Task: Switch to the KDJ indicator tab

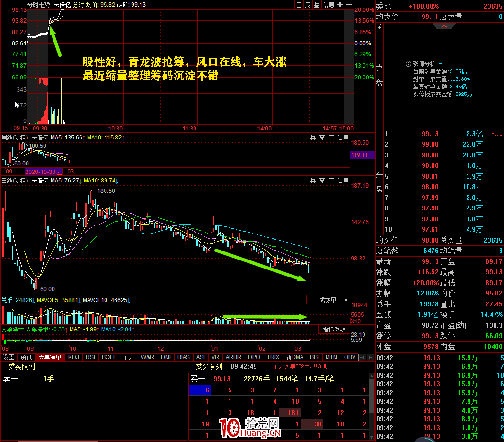Action: coord(73,357)
